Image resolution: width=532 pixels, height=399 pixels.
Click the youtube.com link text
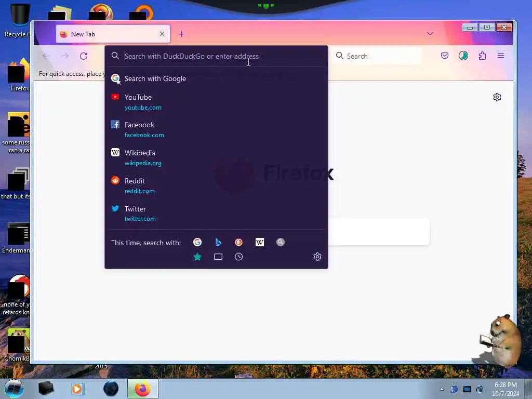pyautogui.click(x=143, y=108)
